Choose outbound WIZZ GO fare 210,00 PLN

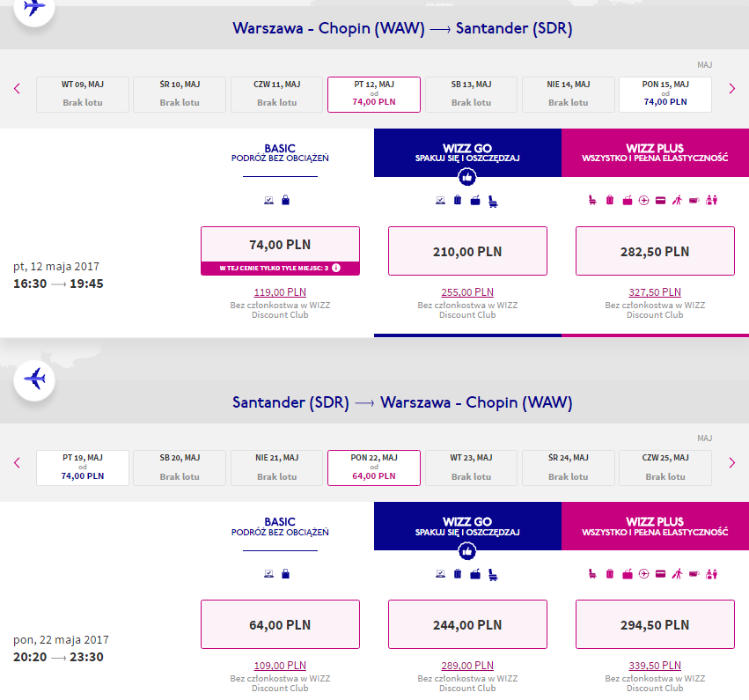tap(467, 251)
